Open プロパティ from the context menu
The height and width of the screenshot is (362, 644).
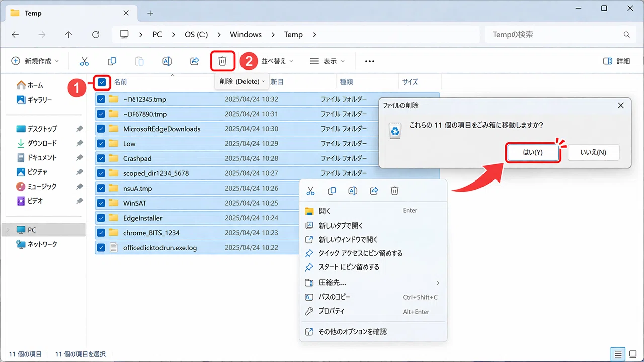[x=373, y=311]
